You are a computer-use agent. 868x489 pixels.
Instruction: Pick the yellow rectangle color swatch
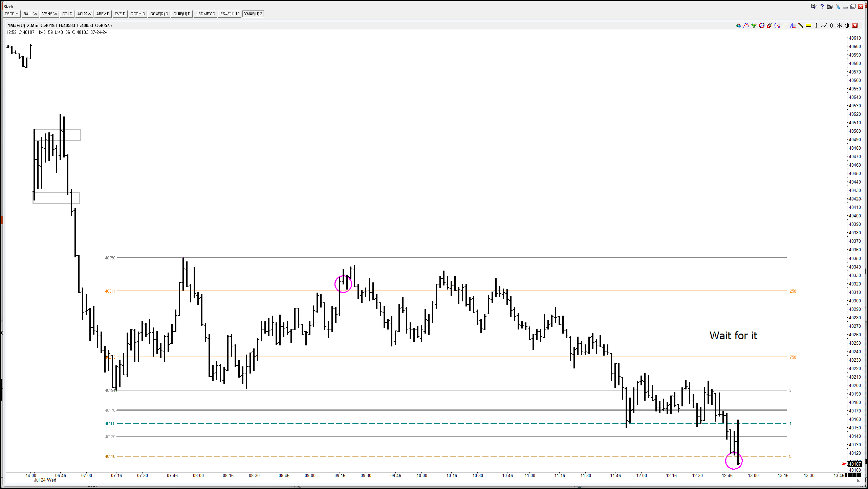pyautogui.click(x=808, y=25)
